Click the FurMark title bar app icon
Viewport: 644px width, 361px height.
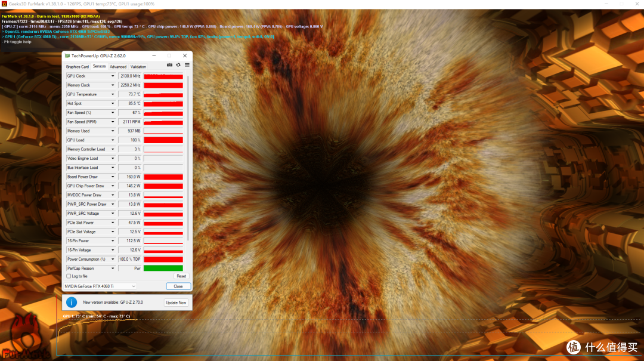(5, 4)
